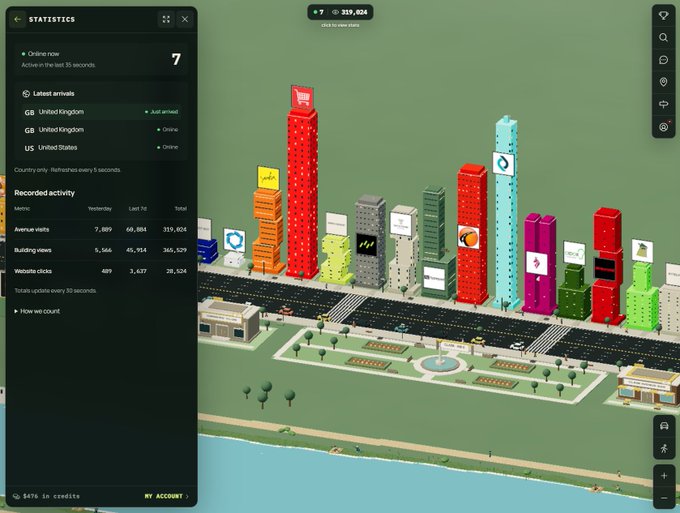This screenshot has height=513, width=680.
Task: Click the Building views last 7d value 45,914
Action: click(136, 250)
